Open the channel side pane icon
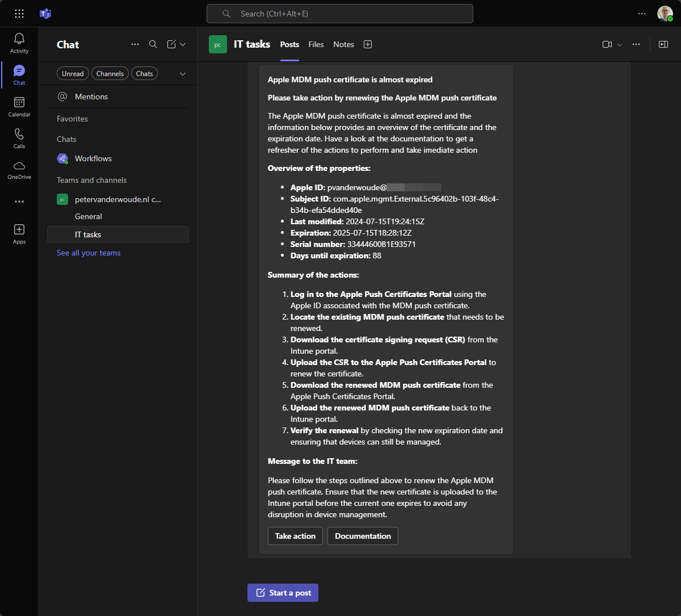Image resolution: width=681 pixels, height=616 pixels. [663, 44]
